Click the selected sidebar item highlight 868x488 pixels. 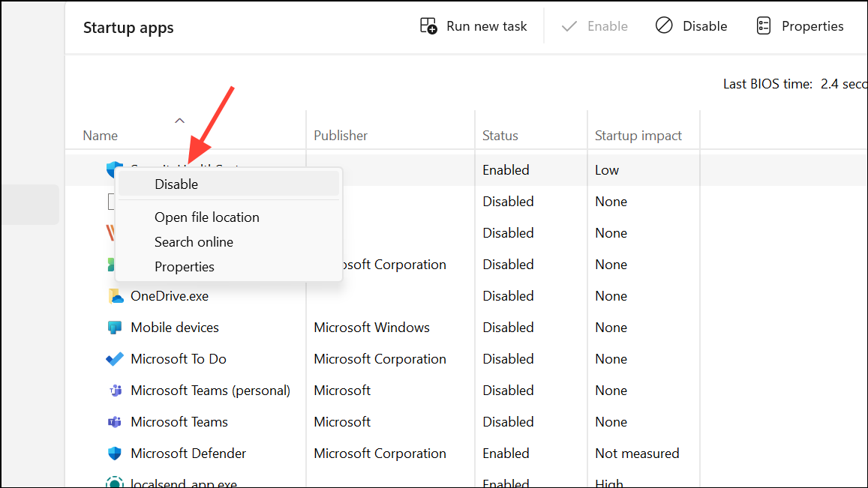[x=30, y=205]
